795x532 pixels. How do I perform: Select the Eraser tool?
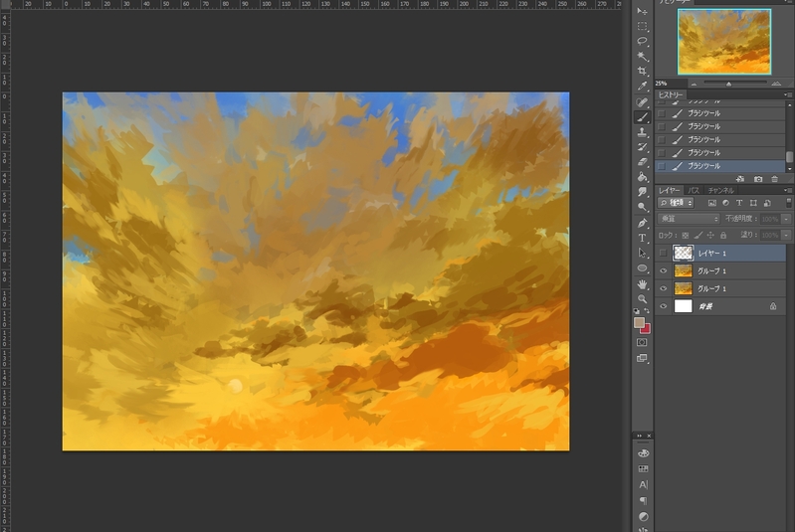(x=642, y=162)
